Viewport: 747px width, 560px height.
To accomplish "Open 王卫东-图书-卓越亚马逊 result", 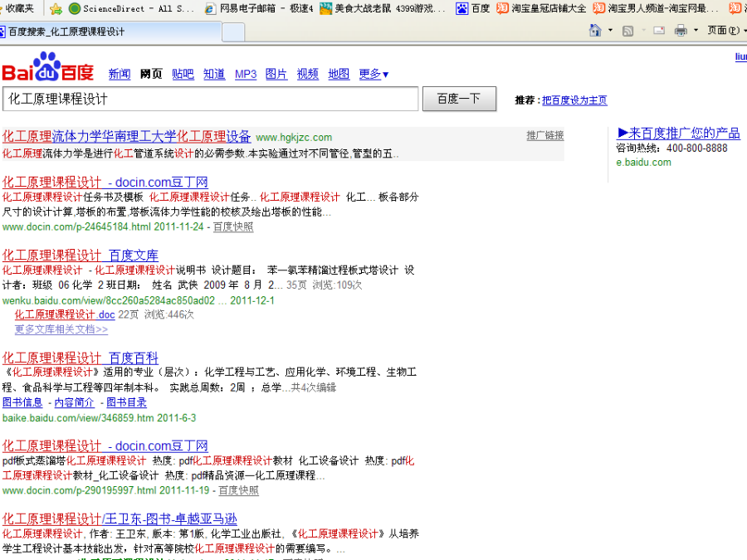I will coord(119,519).
